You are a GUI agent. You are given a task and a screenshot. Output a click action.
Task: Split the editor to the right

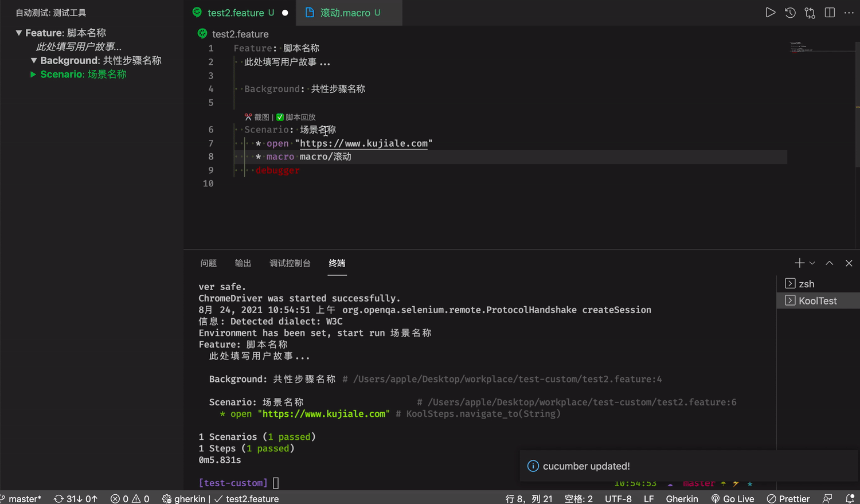point(830,13)
